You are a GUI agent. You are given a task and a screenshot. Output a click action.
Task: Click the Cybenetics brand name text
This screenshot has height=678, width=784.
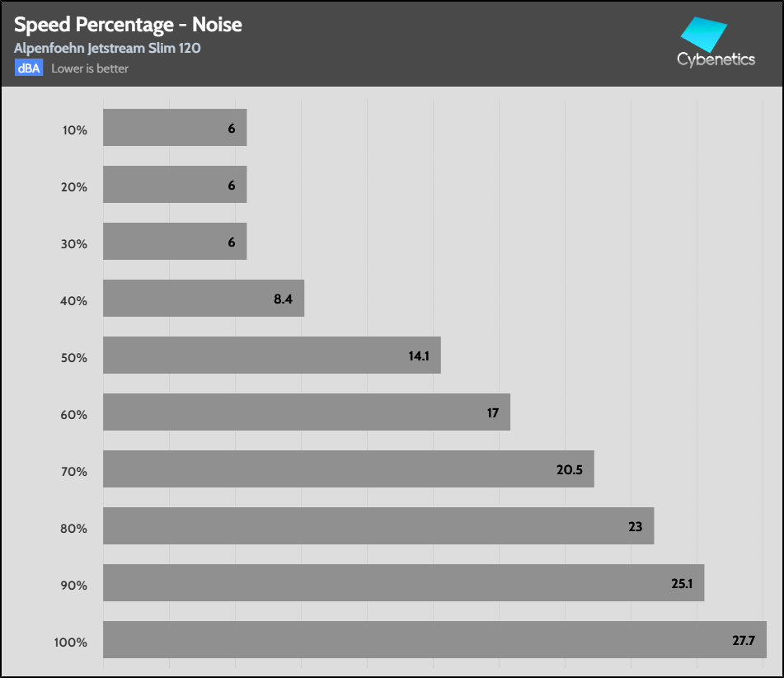point(716,59)
